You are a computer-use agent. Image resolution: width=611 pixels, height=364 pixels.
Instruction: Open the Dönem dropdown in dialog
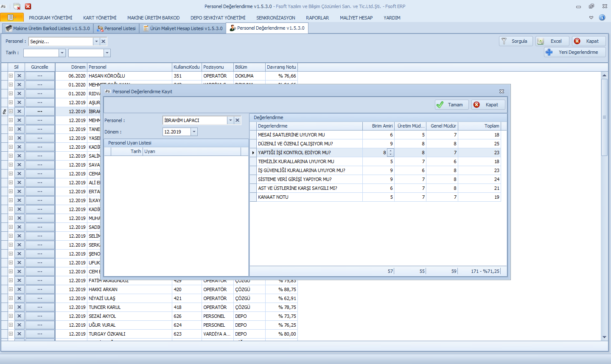(x=194, y=132)
